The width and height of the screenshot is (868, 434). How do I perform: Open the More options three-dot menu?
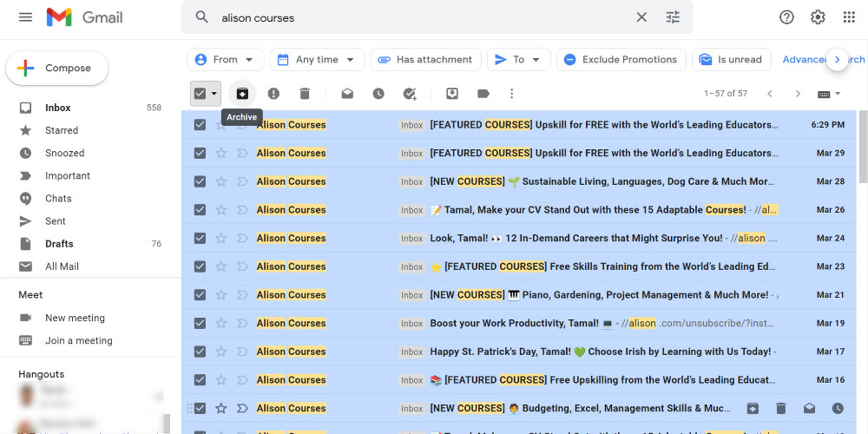pyautogui.click(x=511, y=94)
